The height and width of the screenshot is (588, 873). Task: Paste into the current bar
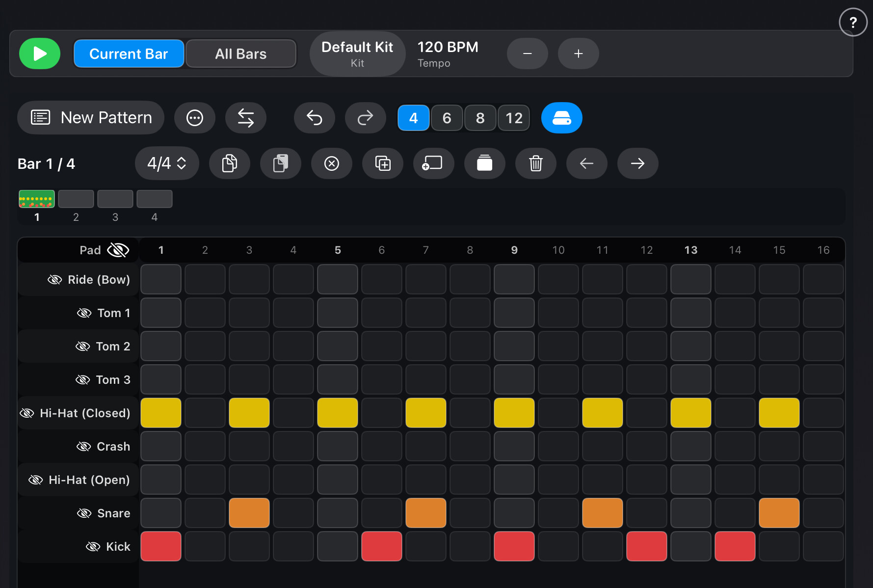(x=281, y=163)
